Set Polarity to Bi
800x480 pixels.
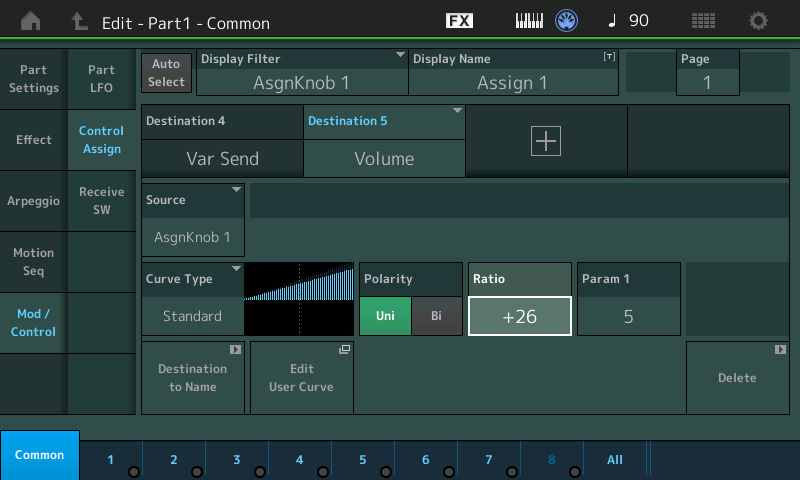(x=436, y=316)
